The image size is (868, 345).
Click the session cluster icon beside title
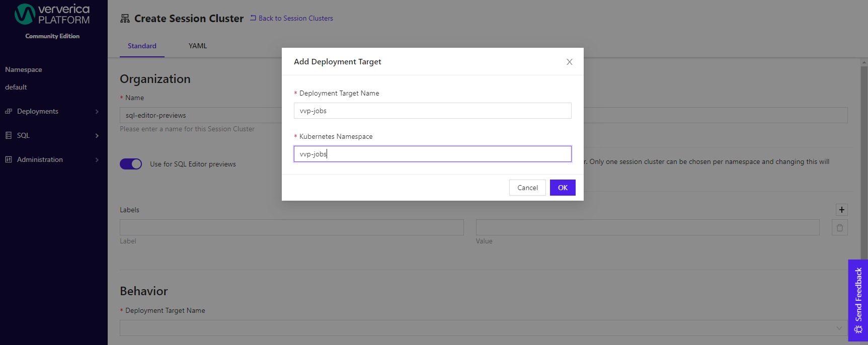point(125,19)
